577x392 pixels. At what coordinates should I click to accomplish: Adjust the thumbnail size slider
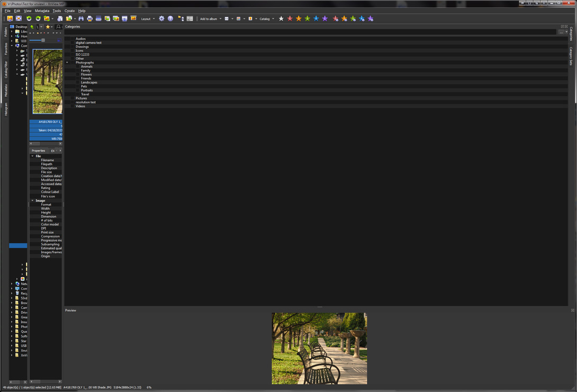point(42,40)
